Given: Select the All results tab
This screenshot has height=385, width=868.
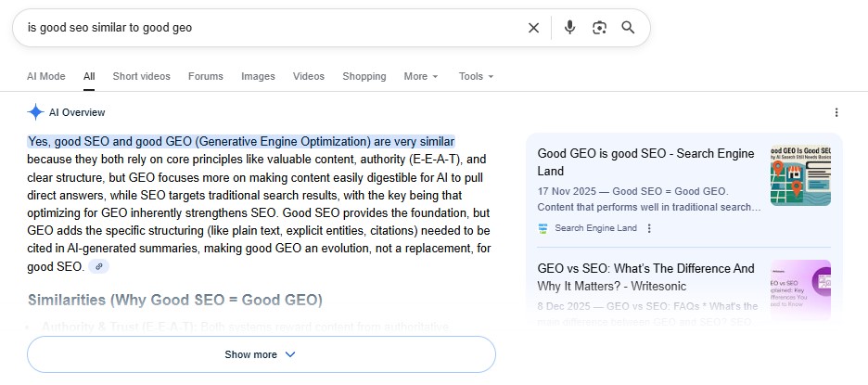Looking at the screenshot, I should coord(89,76).
